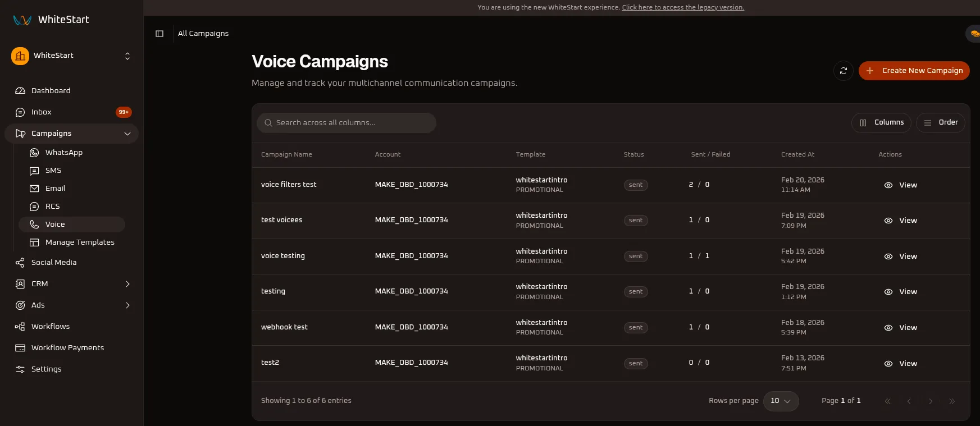Open Email campaigns
Image resolution: width=980 pixels, height=426 pixels.
72,188
